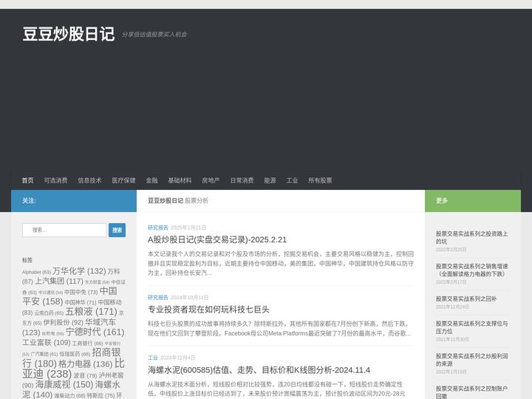Click the 宁德时代 (161) tag
The width and height of the screenshot is (532, 399).
click(x=95, y=332)
